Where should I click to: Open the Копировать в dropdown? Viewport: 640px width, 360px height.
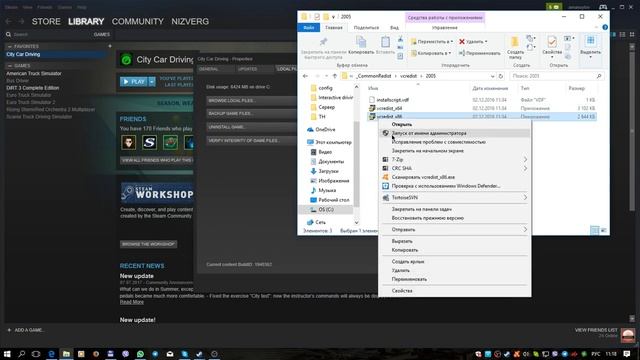[x=431, y=53]
